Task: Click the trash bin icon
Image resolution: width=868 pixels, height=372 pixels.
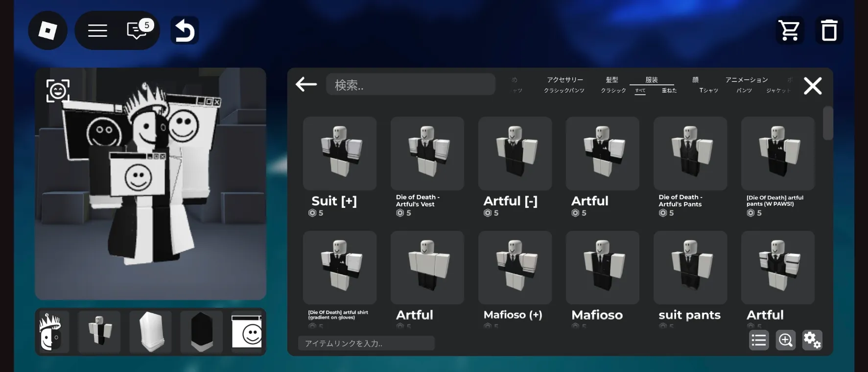Action: pos(829,30)
